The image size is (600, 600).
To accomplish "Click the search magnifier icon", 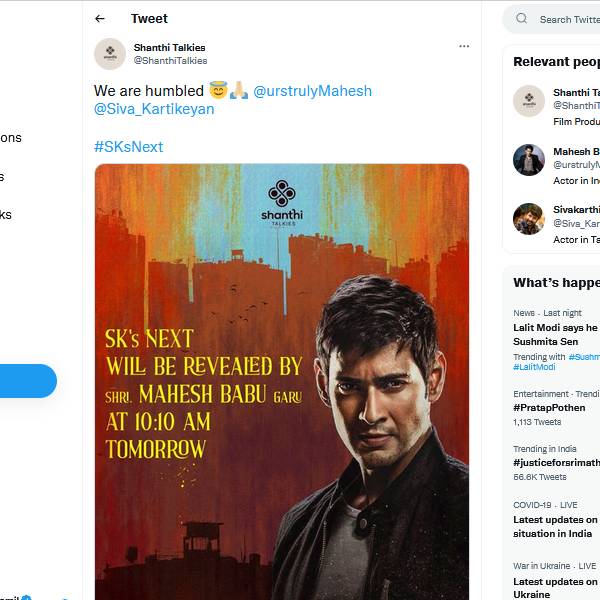I will [522, 19].
